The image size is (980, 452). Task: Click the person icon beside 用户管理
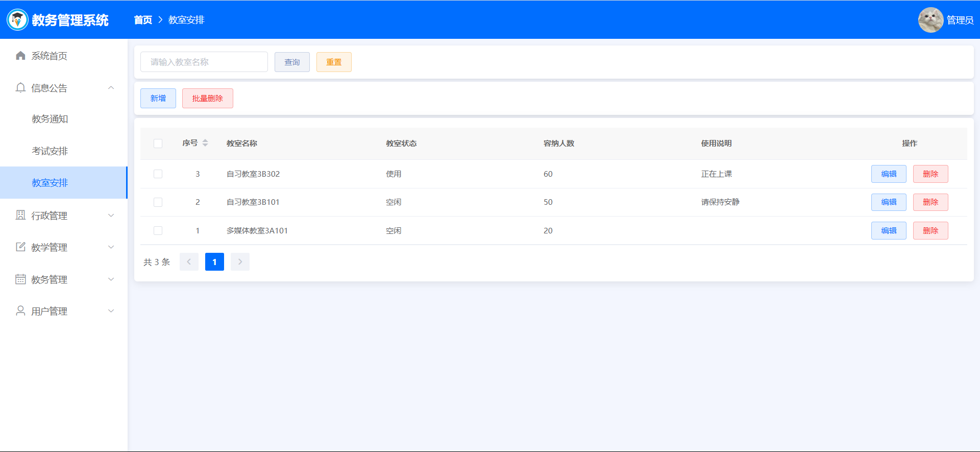(20, 311)
